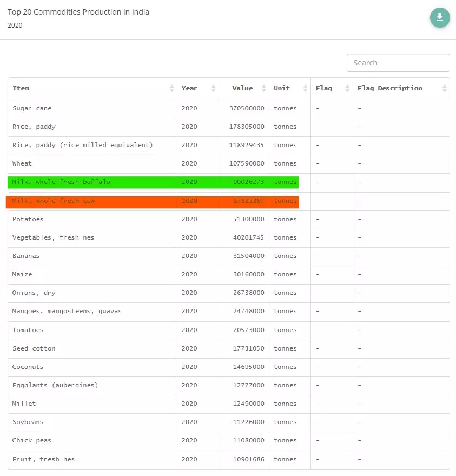Click value 10901686 for Fruit fresh nes
The width and height of the screenshot is (456, 476).
(249, 459)
